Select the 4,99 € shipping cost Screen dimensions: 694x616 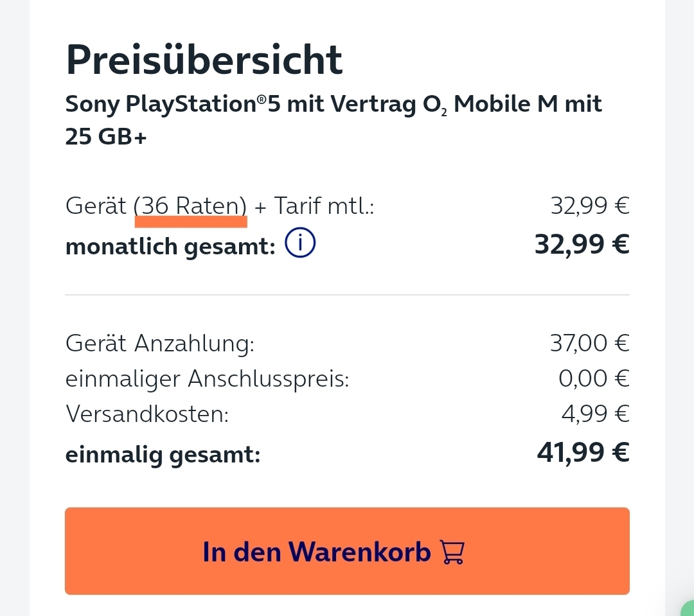[x=595, y=414]
